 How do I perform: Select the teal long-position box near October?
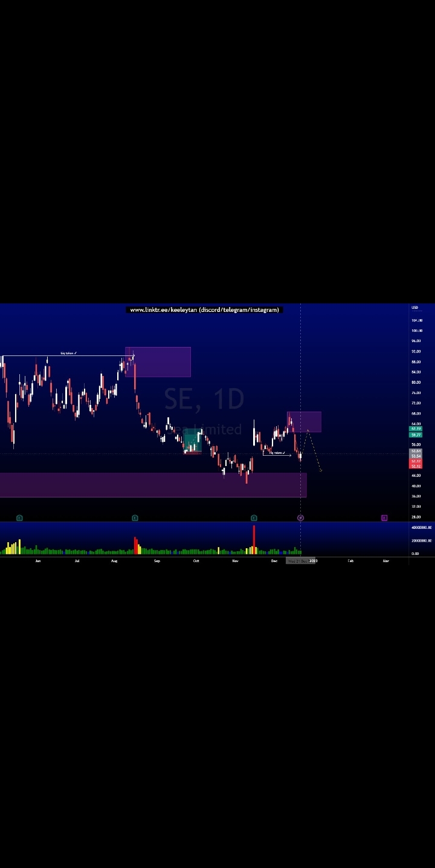193,441
